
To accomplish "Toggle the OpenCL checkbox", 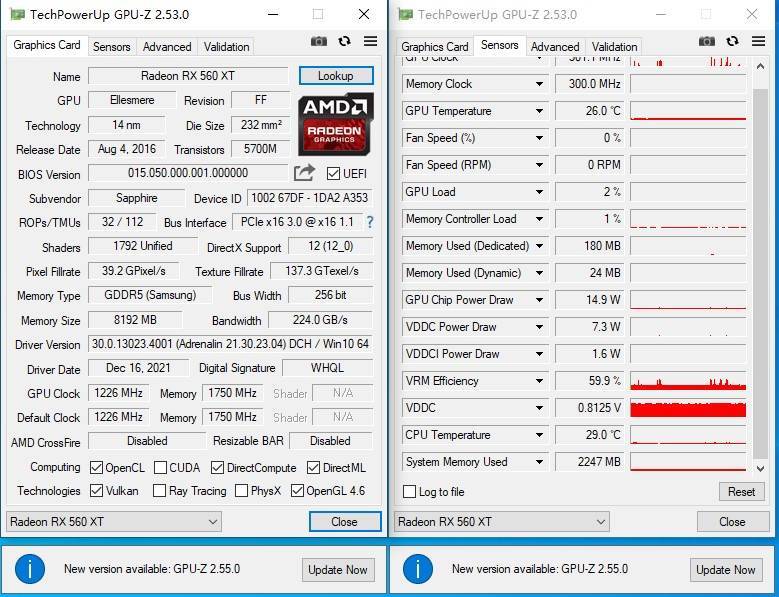I will tap(96, 467).
